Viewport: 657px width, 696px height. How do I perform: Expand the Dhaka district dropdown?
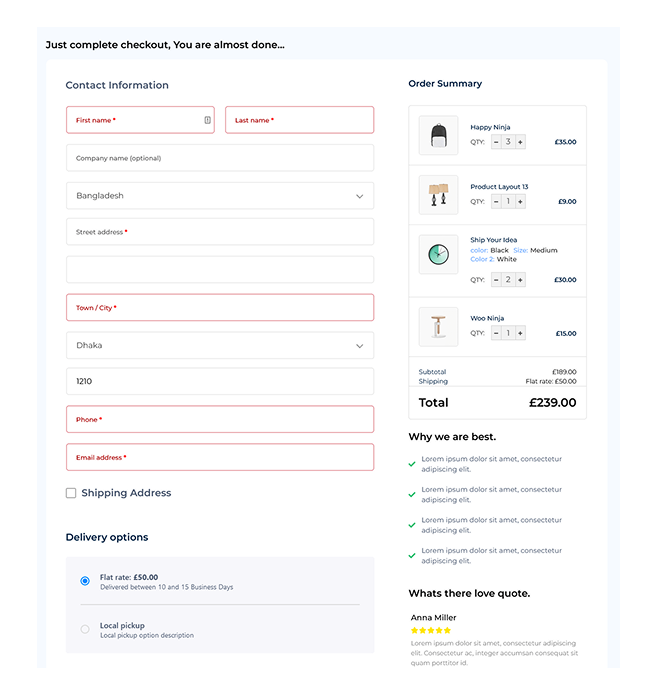(220, 345)
